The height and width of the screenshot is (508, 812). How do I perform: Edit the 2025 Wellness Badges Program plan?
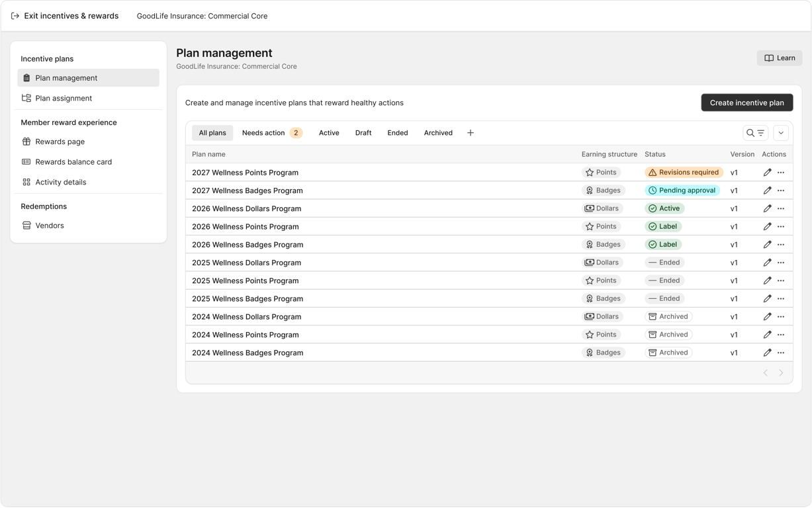coord(767,298)
